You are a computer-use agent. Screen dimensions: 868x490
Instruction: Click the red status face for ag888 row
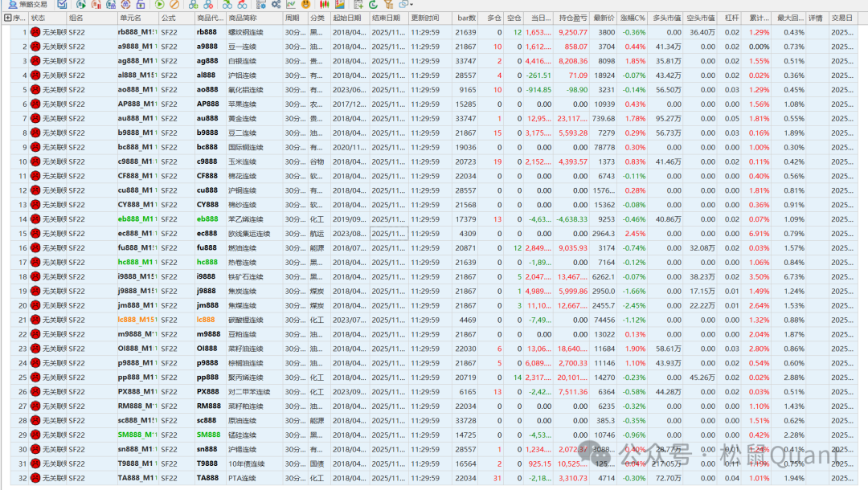click(35, 61)
